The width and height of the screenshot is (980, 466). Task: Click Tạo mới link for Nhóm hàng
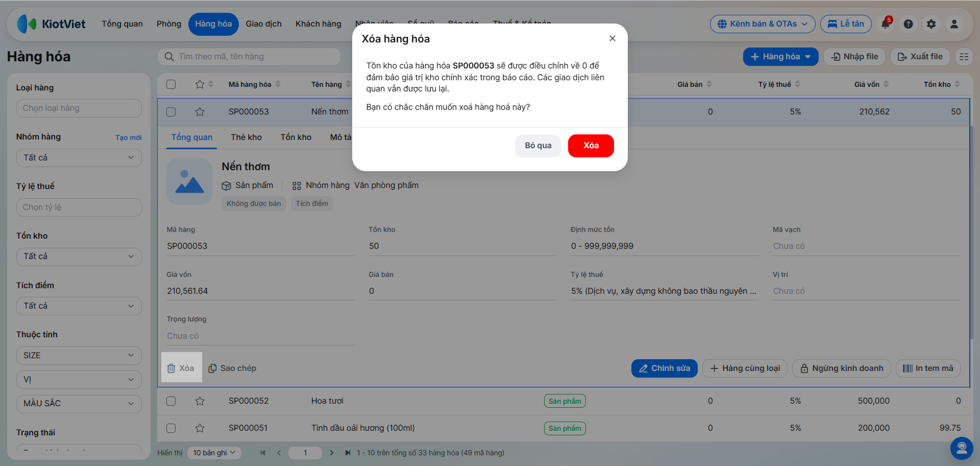coord(128,138)
